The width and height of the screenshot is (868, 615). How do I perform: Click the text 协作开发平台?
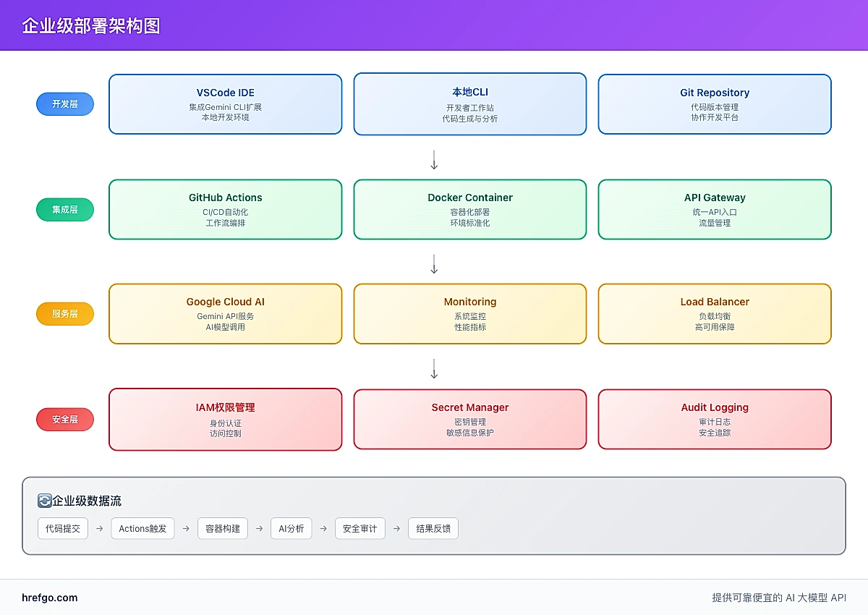715,117
